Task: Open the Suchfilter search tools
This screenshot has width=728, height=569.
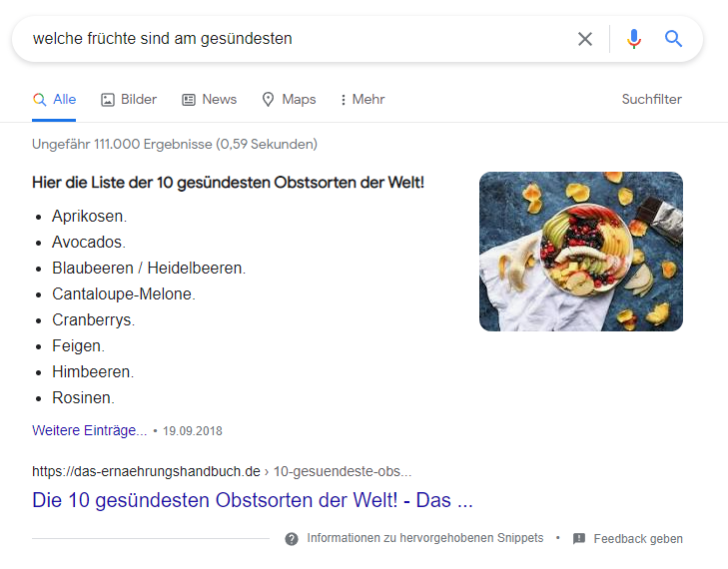Action: [651, 100]
